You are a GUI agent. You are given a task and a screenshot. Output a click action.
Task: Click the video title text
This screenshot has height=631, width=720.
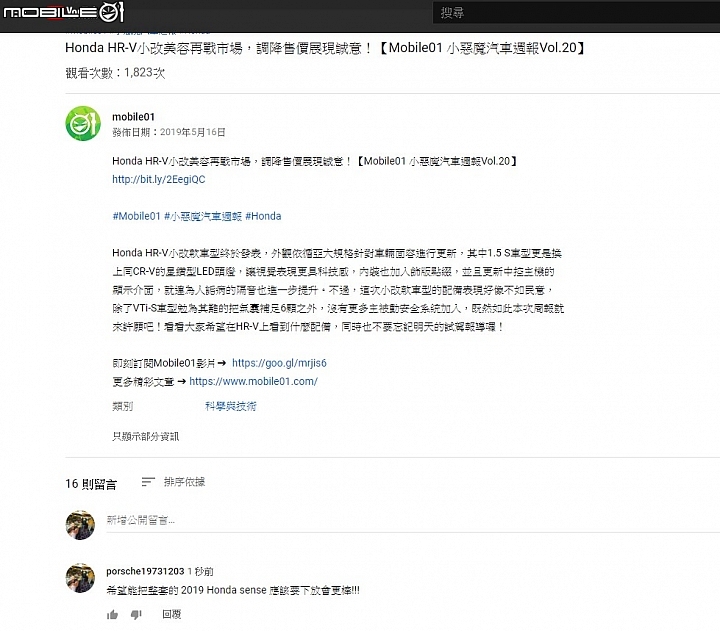click(x=325, y=48)
